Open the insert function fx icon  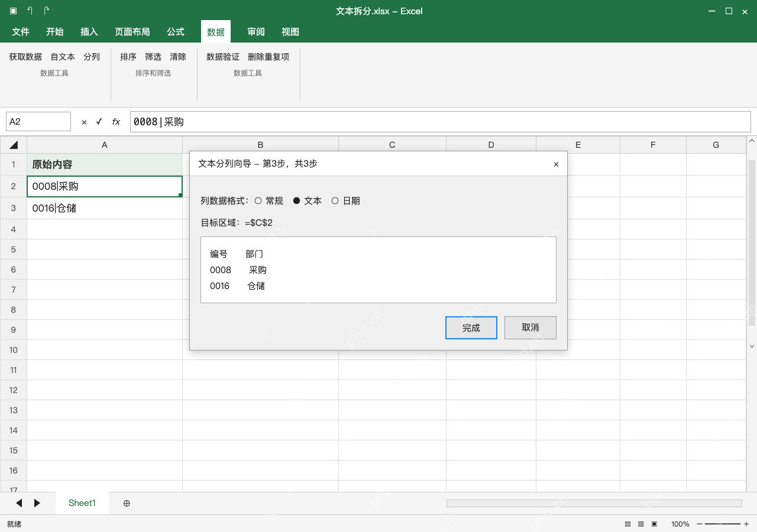coord(116,122)
